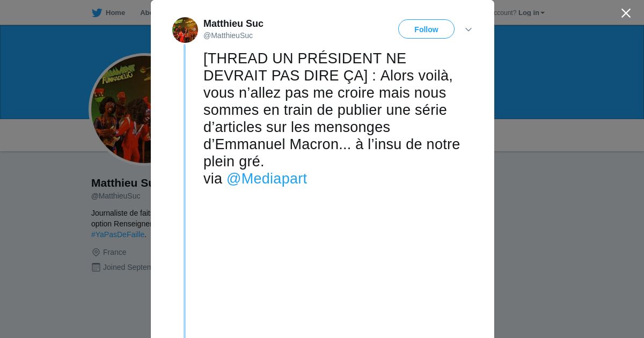Expand the chevron menu beside Follow
This screenshot has width=644, height=338.
pyautogui.click(x=468, y=30)
